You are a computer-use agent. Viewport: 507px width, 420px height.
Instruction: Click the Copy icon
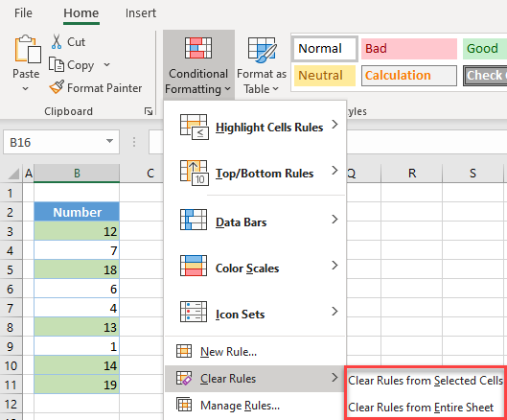(57, 64)
